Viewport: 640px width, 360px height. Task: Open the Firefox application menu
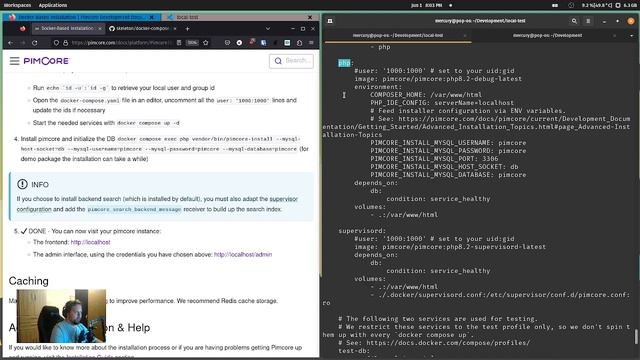pos(311,42)
